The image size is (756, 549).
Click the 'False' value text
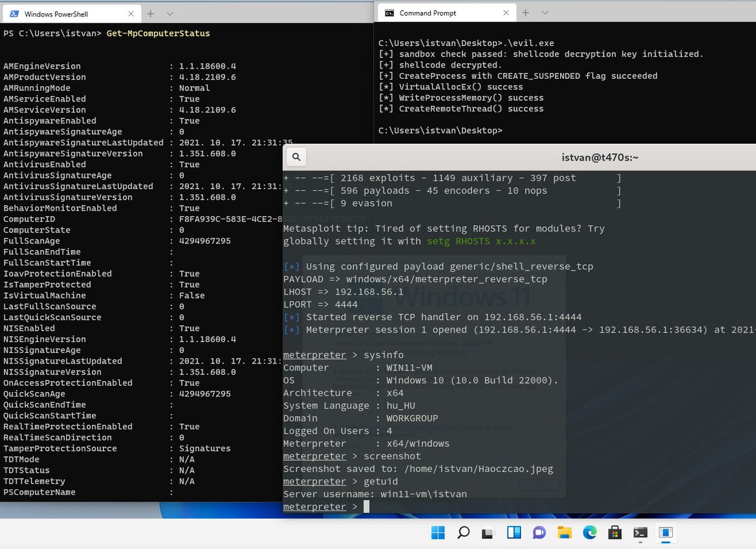(x=192, y=296)
